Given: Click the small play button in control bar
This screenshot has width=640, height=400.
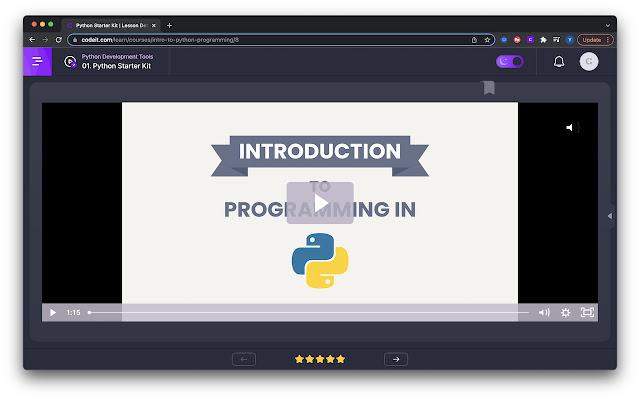Looking at the screenshot, I should click(53, 313).
